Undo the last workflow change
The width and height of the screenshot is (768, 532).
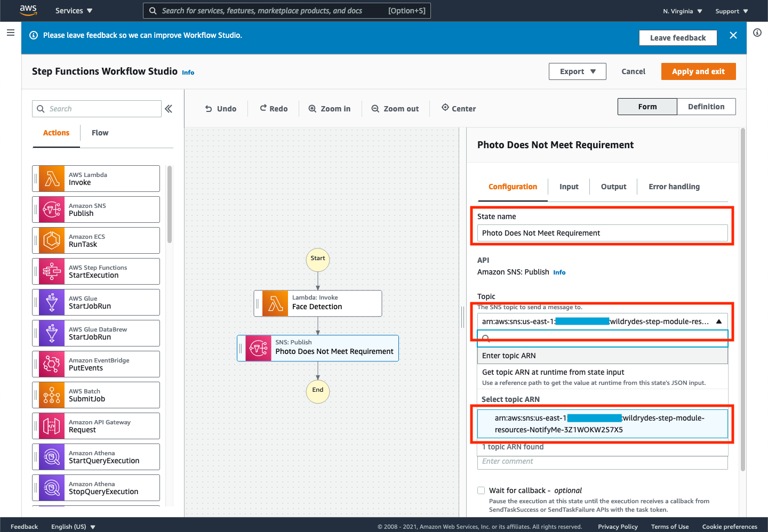(x=221, y=109)
